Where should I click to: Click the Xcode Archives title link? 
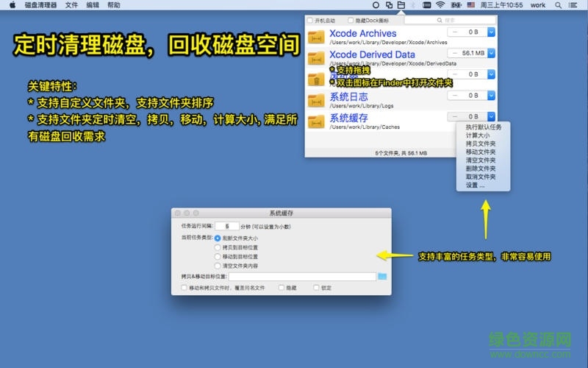tap(362, 33)
